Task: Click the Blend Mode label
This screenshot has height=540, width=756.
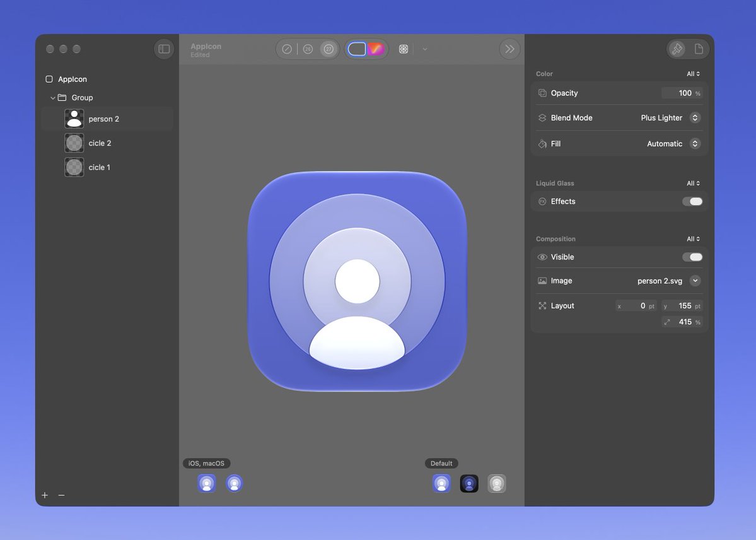Action: point(571,118)
